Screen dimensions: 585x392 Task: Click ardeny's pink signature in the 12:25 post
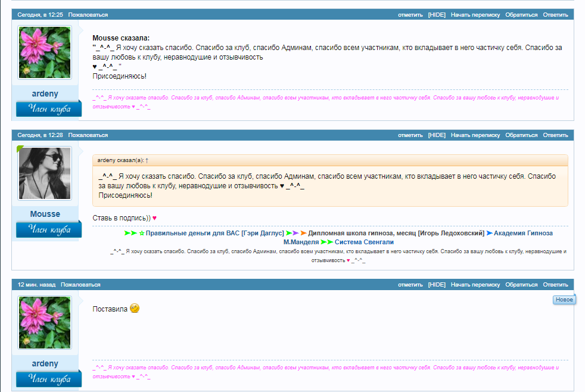[326, 102]
